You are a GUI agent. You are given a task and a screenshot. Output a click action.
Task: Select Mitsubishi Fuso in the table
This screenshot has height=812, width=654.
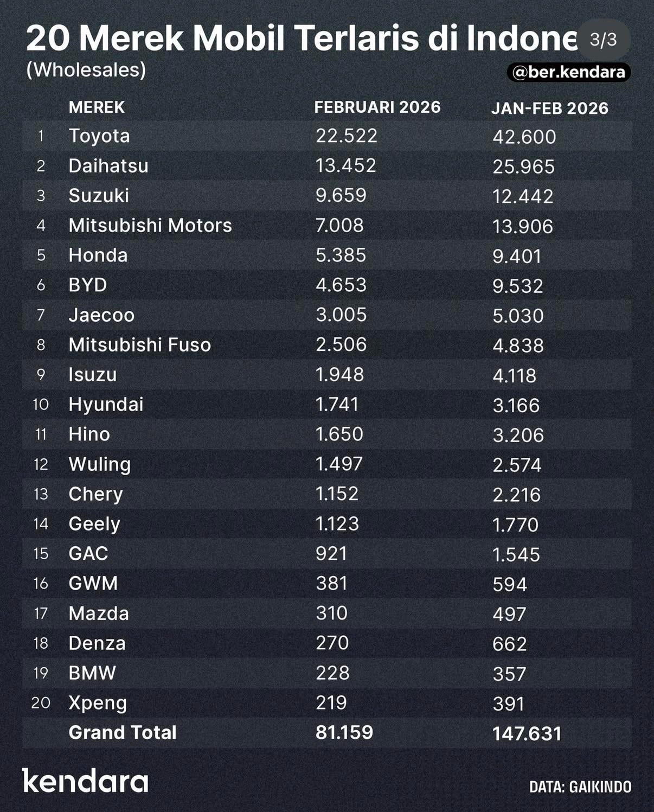140,344
